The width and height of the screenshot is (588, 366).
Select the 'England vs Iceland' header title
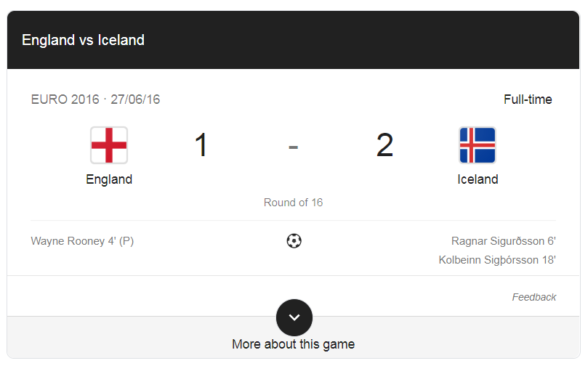(x=83, y=40)
